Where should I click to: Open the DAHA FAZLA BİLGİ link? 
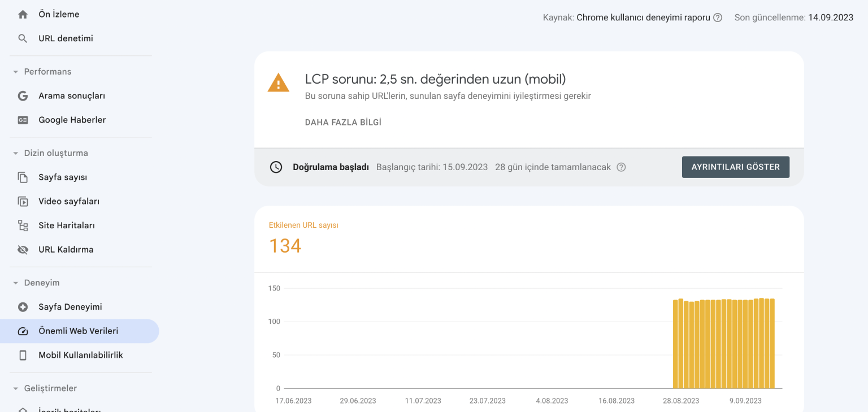(342, 122)
